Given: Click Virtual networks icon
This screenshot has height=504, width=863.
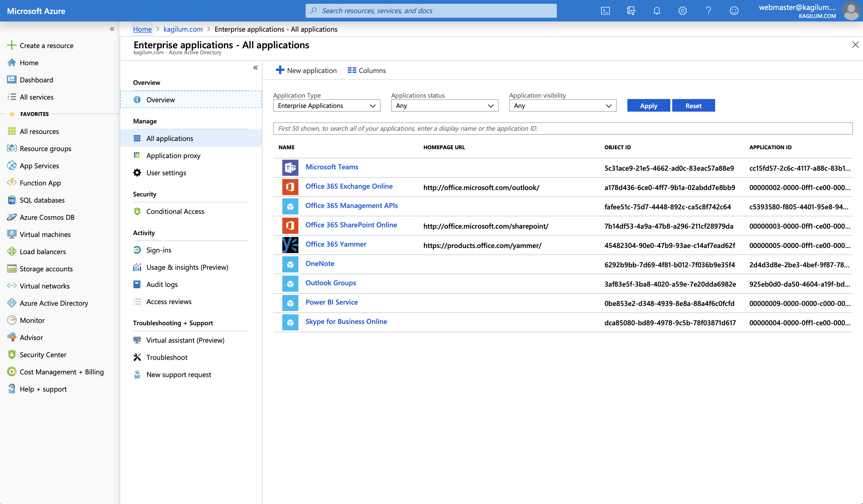Looking at the screenshot, I should tap(12, 286).
